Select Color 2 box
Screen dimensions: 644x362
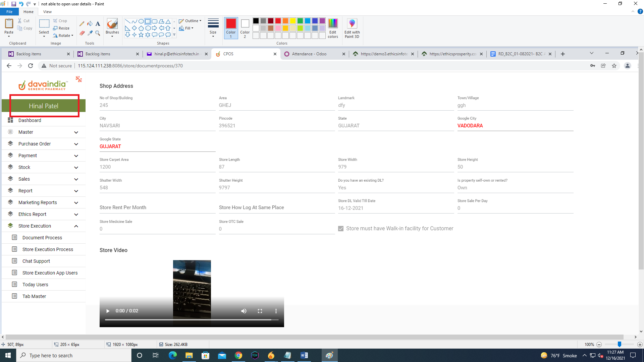[x=245, y=28]
